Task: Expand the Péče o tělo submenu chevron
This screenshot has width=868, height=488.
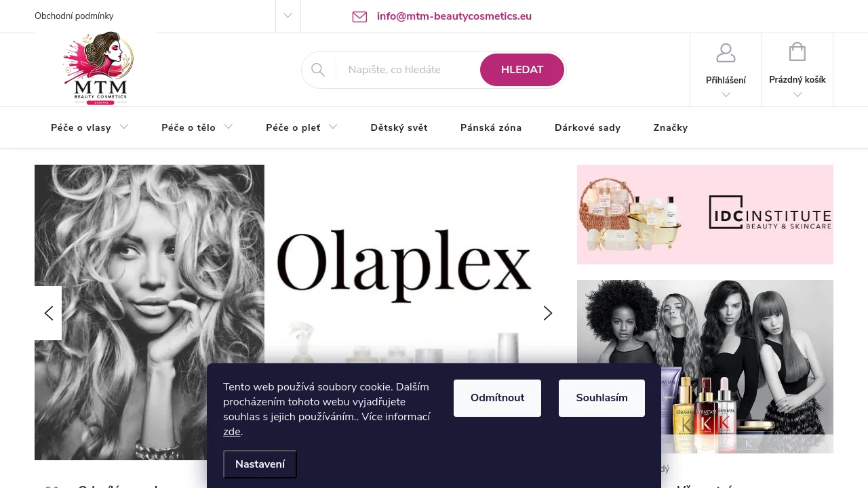Action: (229, 127)
